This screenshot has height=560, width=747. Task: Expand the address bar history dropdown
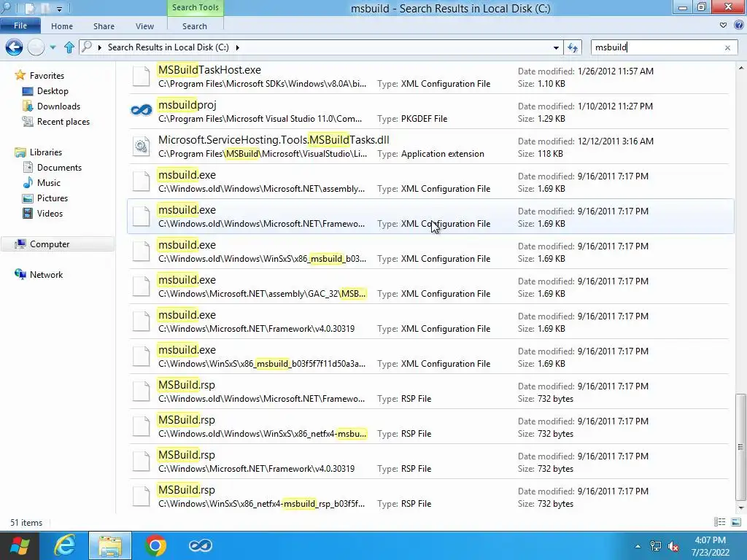coord(556,47)
